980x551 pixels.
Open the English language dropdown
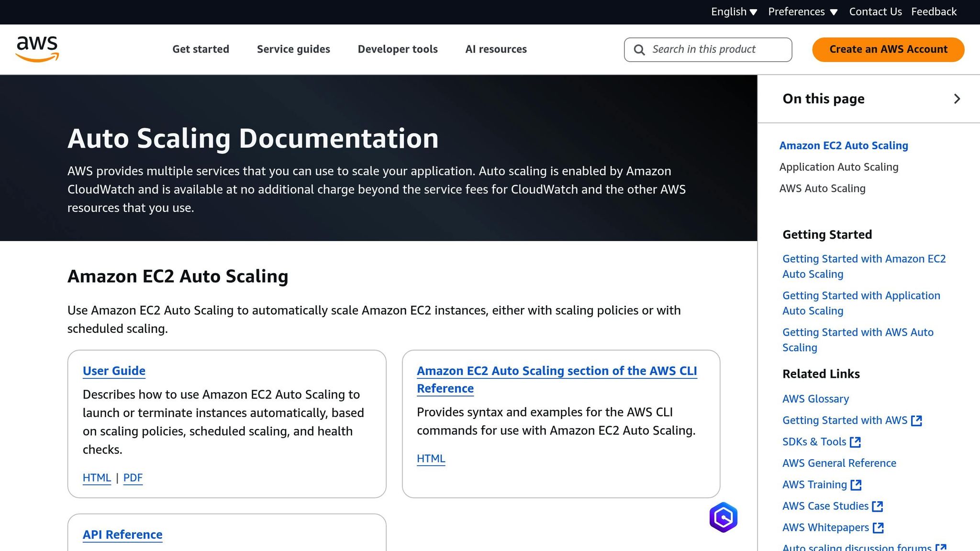click(x=734, y=11)
